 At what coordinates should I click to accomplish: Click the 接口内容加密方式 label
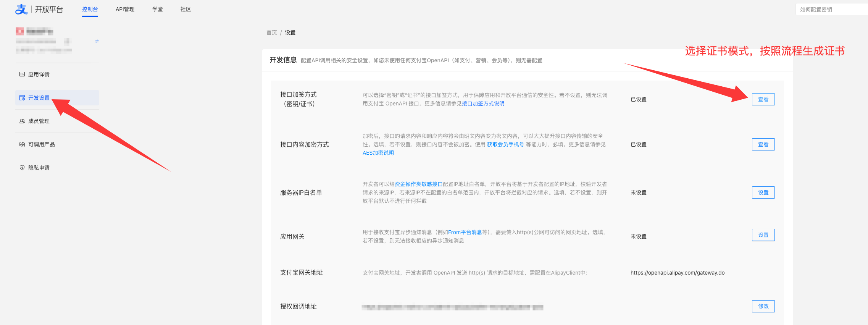point(305,144)
